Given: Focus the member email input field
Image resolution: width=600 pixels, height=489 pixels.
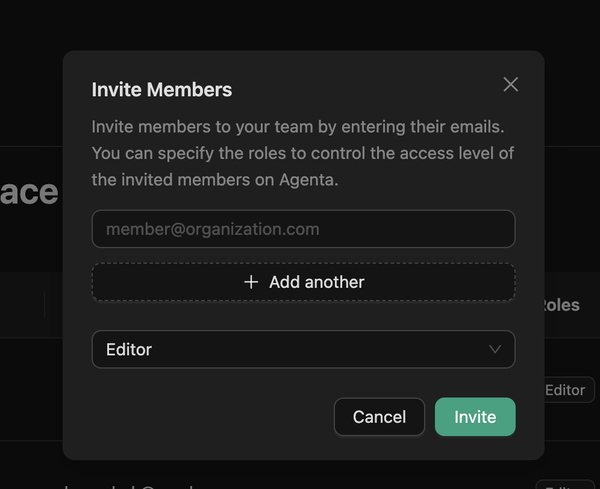Looking at the screenshot, I should coord(303,229).
